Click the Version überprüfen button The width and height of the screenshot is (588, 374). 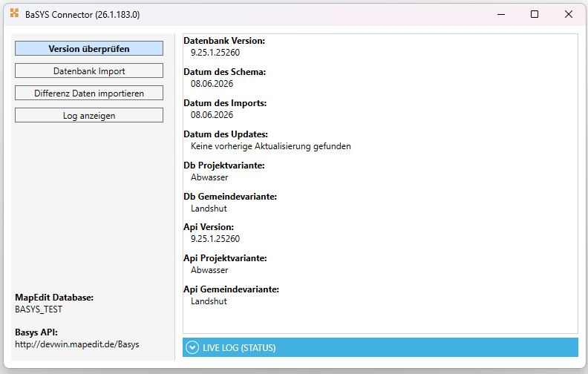coord(89,48)
